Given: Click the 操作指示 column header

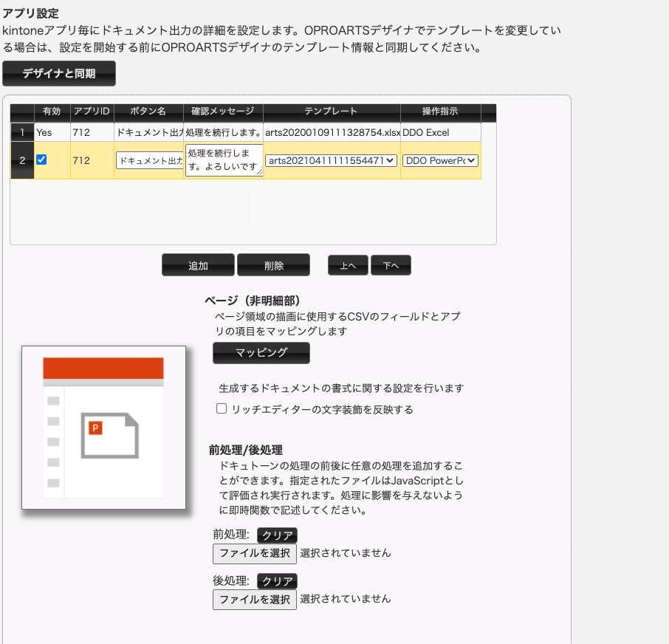Looking at the screenshot, I should (441, 112).
